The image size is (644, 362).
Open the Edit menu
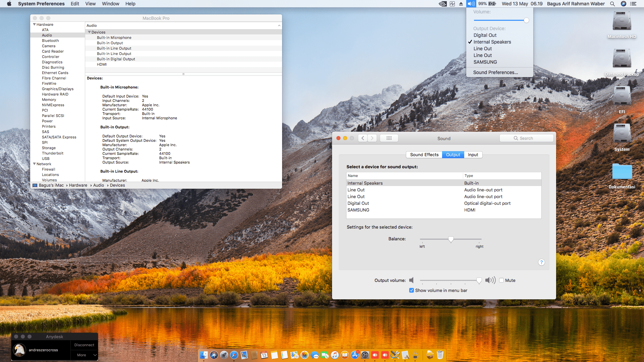tap(75, 4)
